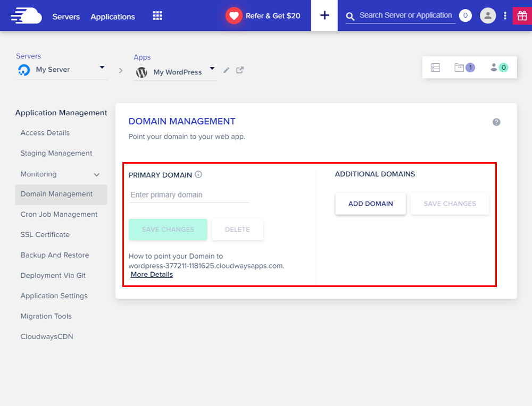This screenshot has width=532, height=406.
Task: Click Save Changes under Primary Domain
Action: tap(168, 230)
